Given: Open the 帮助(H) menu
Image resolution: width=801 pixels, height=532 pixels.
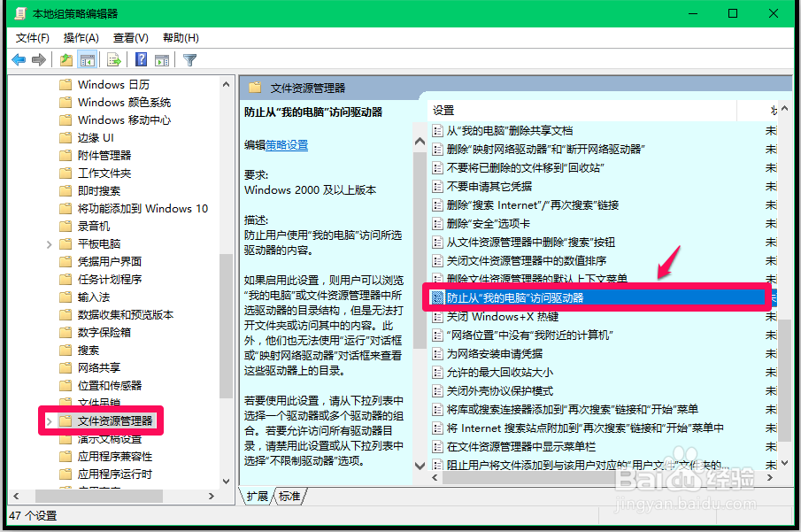Looking at the screenshot, I should (181, 38).
